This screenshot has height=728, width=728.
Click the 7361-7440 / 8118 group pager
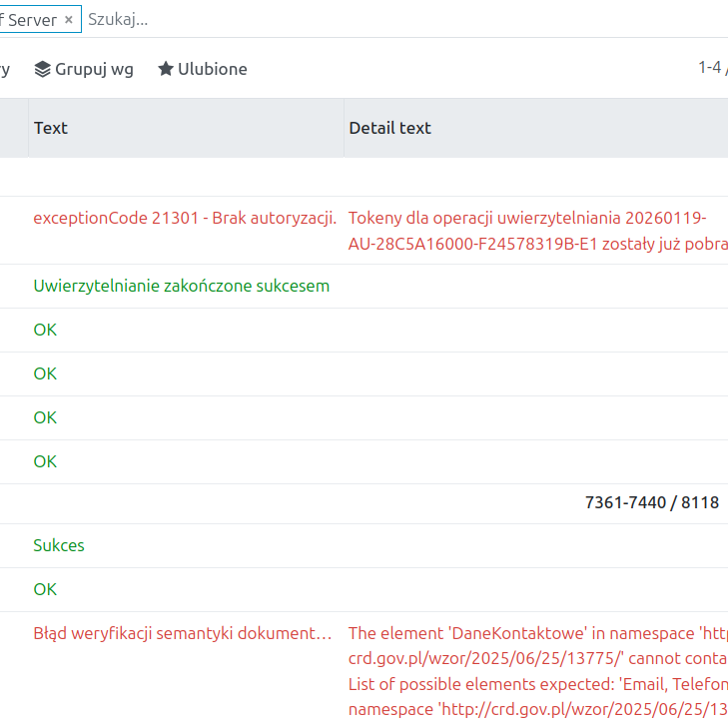pos(651,502)
